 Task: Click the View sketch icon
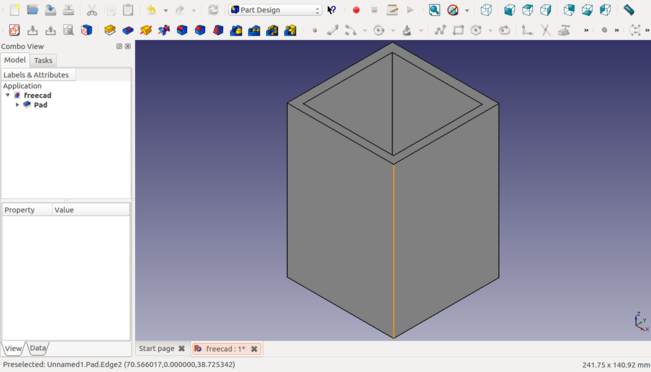(x=68, y=30)
